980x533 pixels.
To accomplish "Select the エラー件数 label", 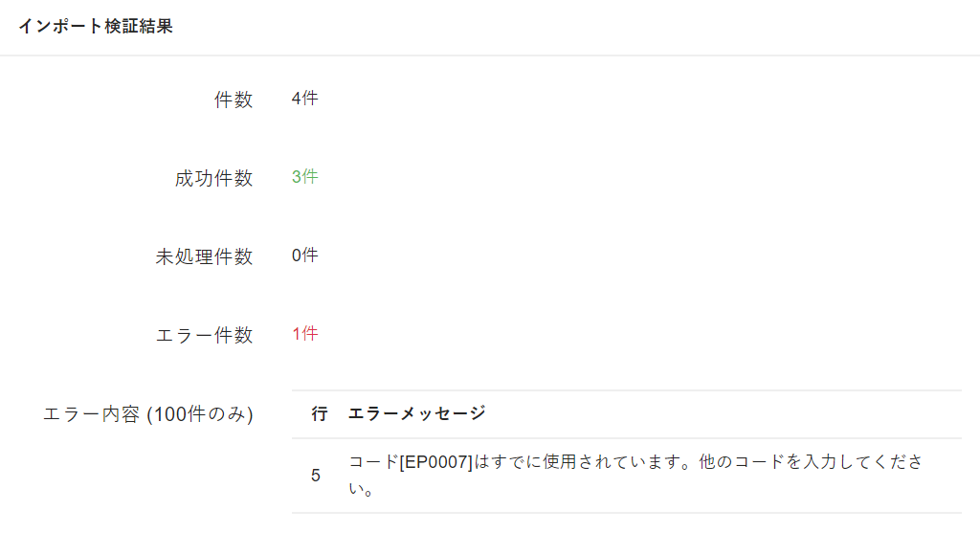I will point(204,335).
